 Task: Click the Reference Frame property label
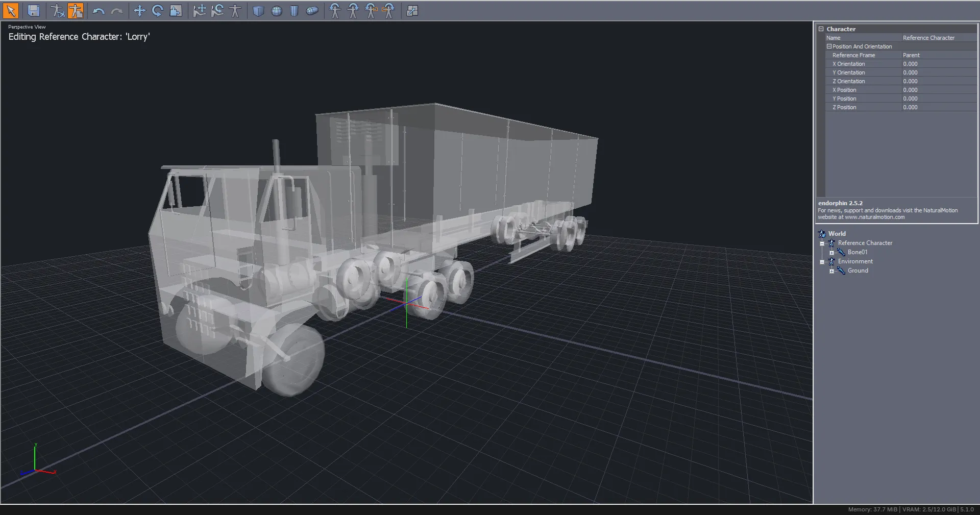853,55
